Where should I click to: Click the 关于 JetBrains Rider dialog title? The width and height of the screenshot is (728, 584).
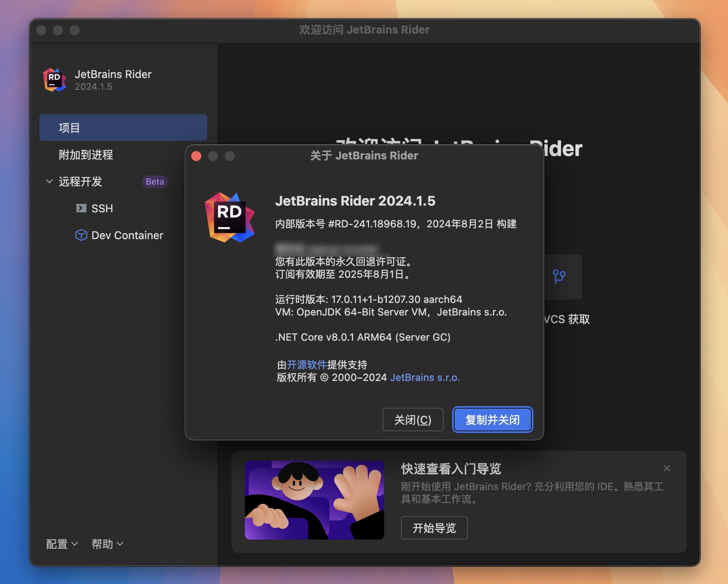[364, 156]
